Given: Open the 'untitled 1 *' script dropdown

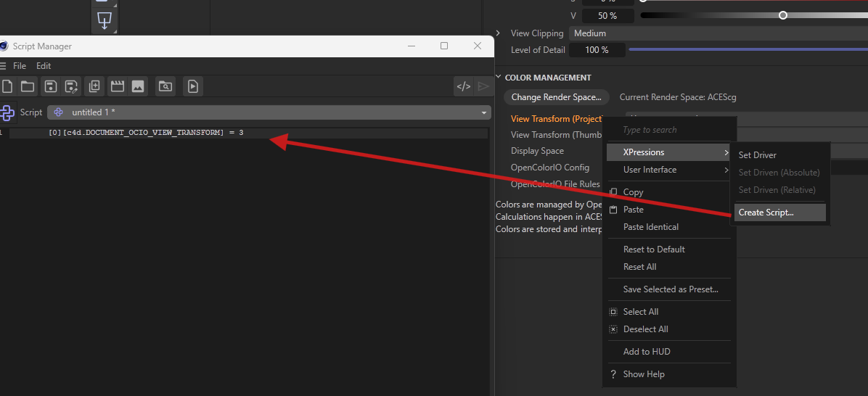Looking at the screenshot, I should 269,112.
